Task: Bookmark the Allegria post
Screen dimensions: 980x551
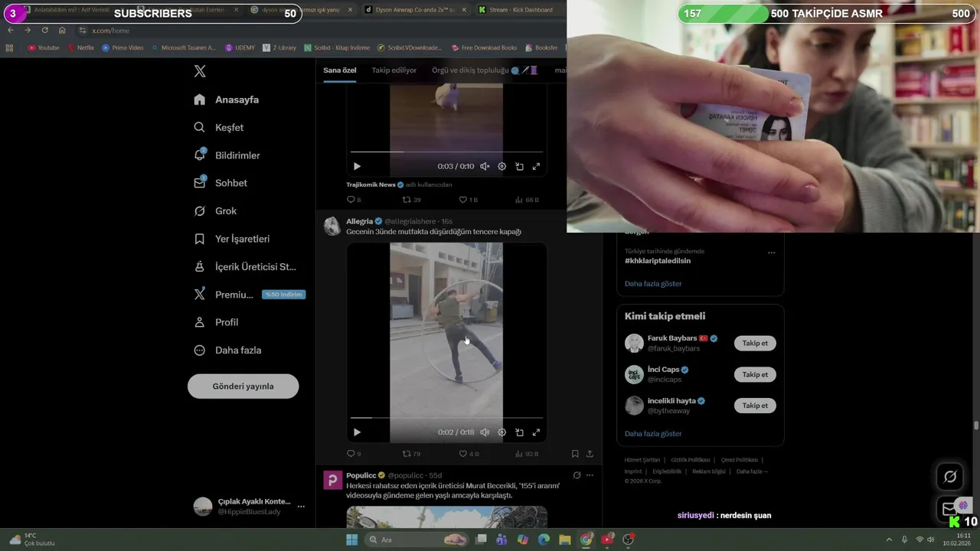Action: tap(575, 454)
